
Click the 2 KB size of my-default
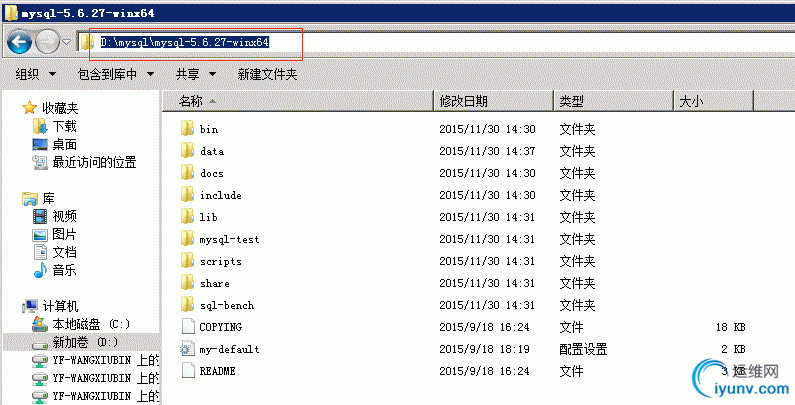click(734, 349)
